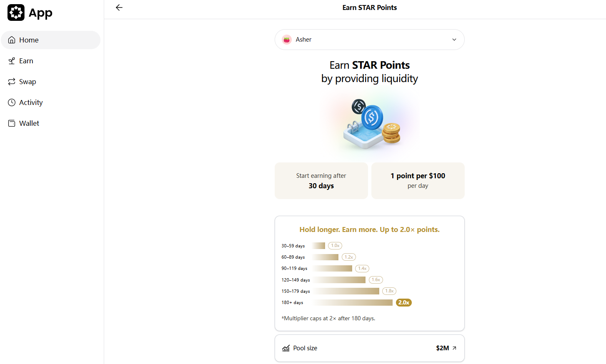The image size is (606, 364).
Task: Open the Earn section via its icon
Action: tap(12, 60)
